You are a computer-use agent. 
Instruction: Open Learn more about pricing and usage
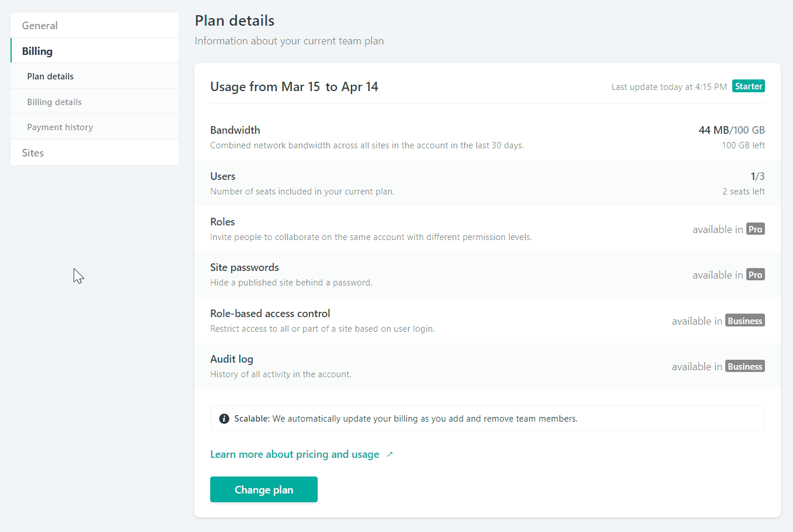tap(295, 454)
